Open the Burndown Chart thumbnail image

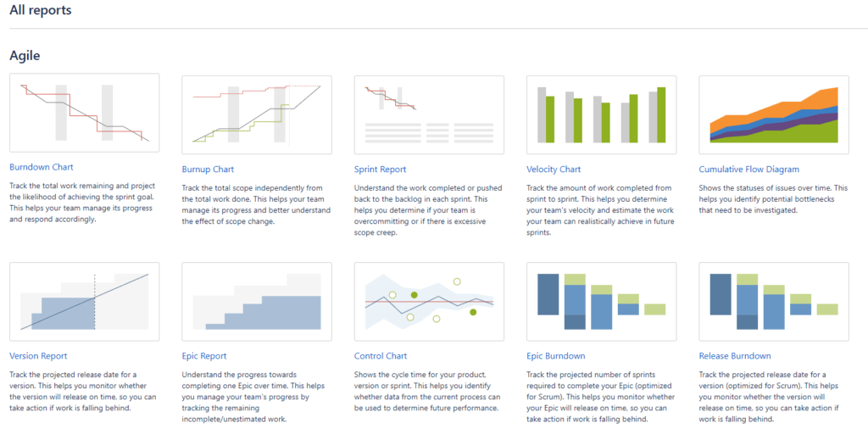[85, 113]
